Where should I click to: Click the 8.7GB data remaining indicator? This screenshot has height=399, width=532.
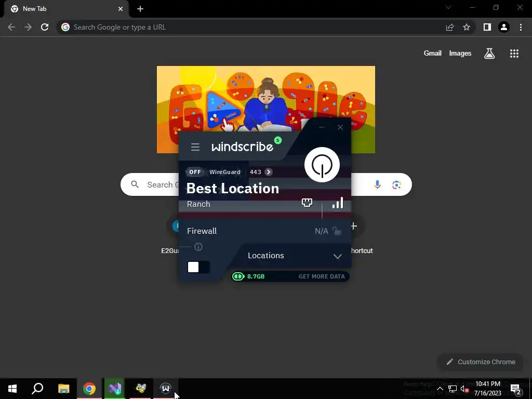[x=248, y=276]
